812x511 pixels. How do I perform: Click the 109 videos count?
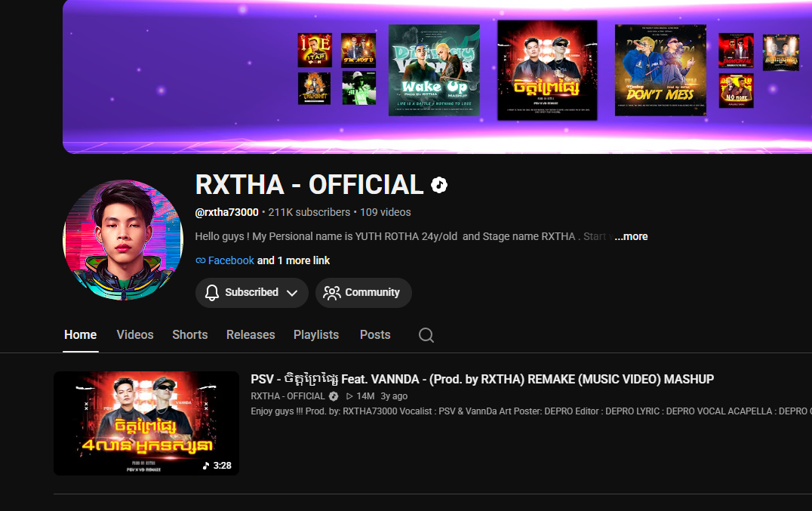(x=386, y=212)
